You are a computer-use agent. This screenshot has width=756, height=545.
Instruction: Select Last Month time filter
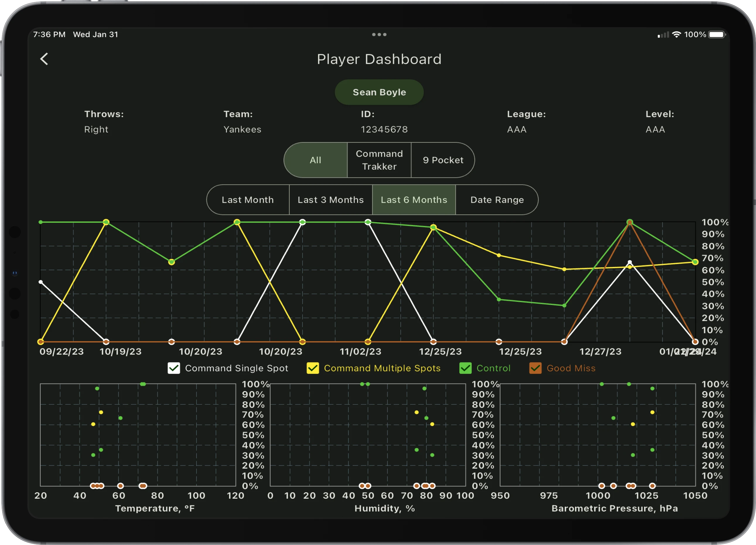248,200
